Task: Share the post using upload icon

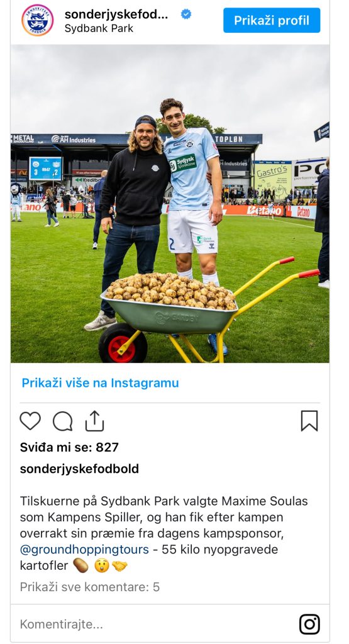Action: pyautogui.click(x=94, y=421)
